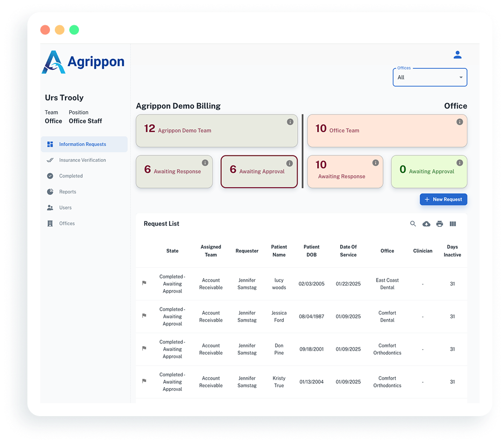Screen dimensions: 504x443
Task: Click the flag in lucy woods row
Action: [x=144, y=283]
